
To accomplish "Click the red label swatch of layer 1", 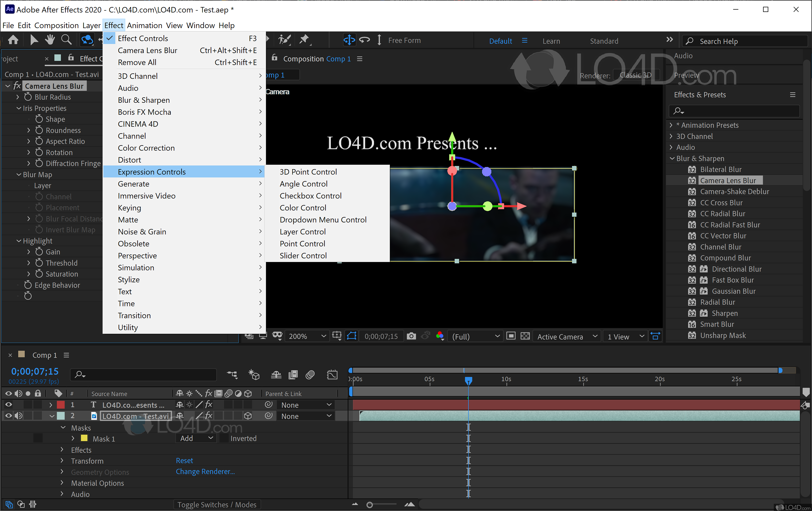I will click(61, 405).
